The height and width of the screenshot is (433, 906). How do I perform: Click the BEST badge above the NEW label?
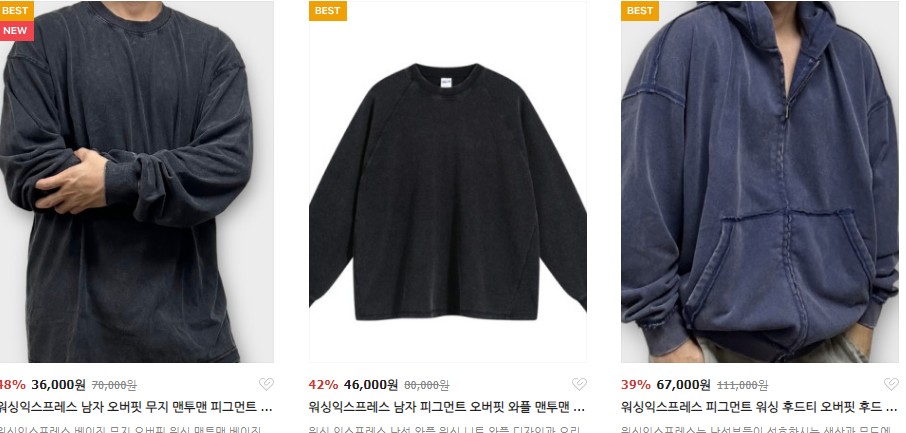click(16, 11)
